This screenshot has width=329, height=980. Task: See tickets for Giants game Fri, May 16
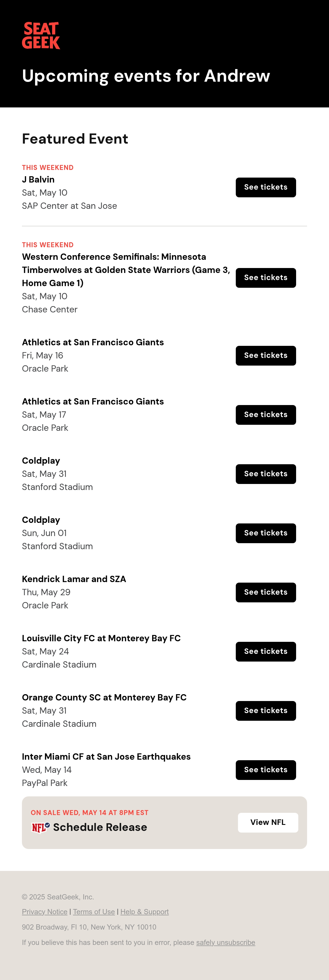click(x=266, y=355)
